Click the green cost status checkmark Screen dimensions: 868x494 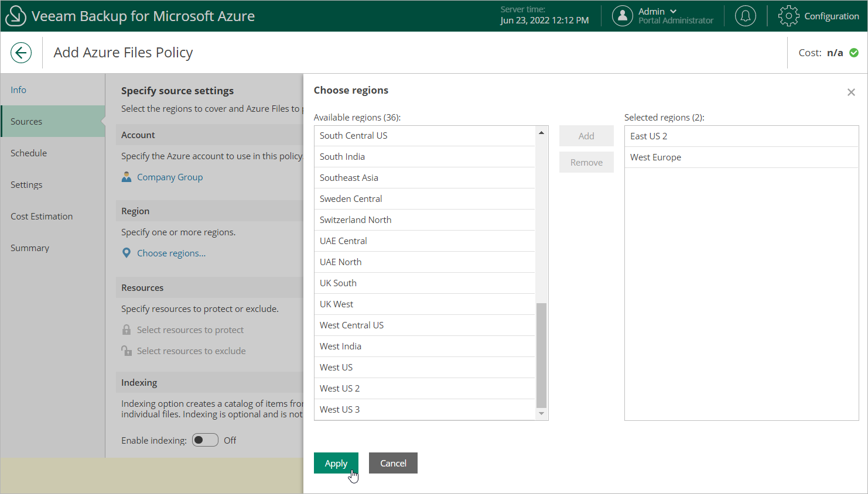854,53
